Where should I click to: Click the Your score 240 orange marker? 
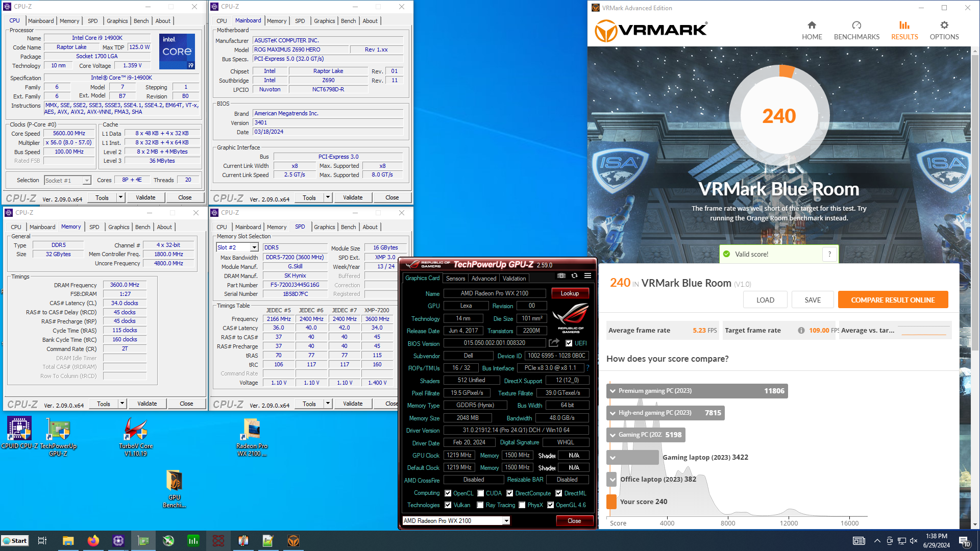[611, 502]
